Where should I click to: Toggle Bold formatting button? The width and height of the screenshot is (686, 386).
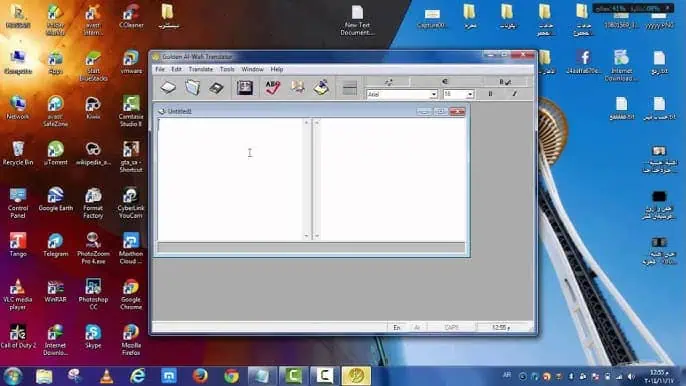(x=490, y=94)
